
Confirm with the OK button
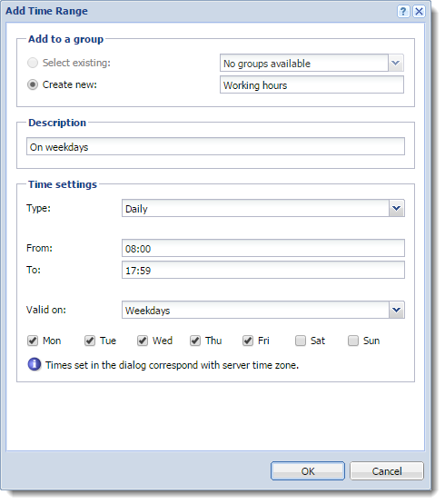pyautogui.click(x=308, y=471)
